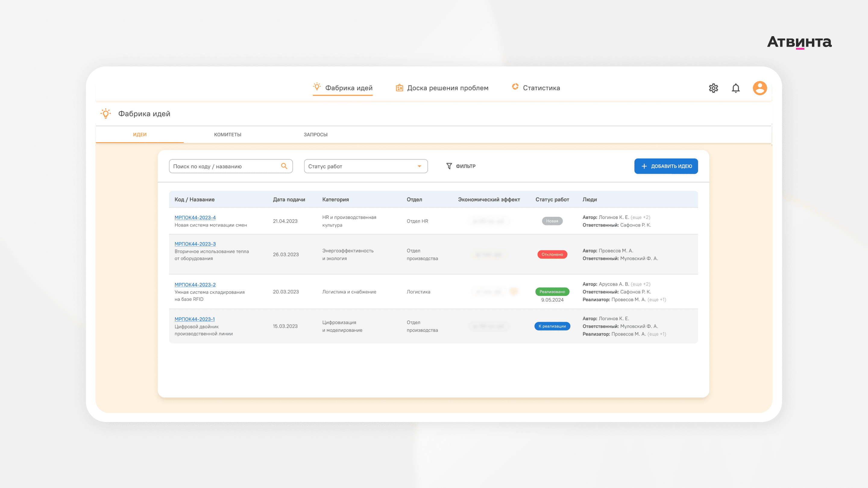Select the ИДЕИ tab
This screenshot has width=868, height=488.
pos(140,134)
